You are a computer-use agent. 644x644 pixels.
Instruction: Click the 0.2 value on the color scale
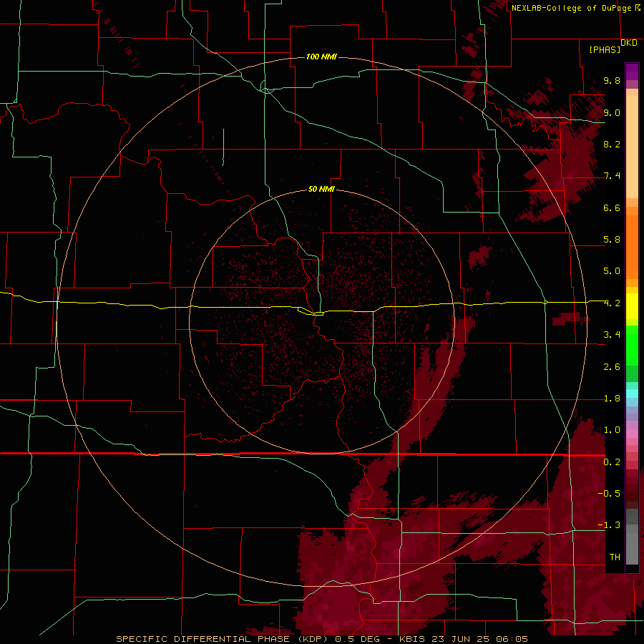click(612, 462)
